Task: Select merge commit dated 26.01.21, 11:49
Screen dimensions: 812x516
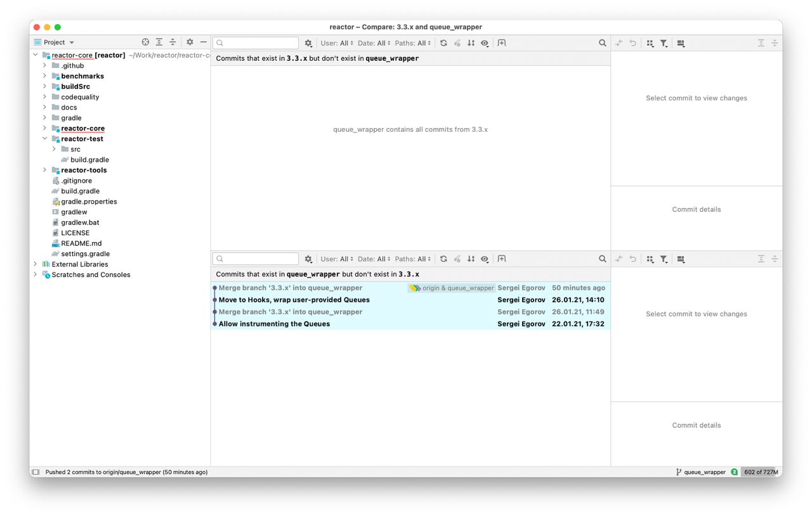Action: [x=410, y=312]
